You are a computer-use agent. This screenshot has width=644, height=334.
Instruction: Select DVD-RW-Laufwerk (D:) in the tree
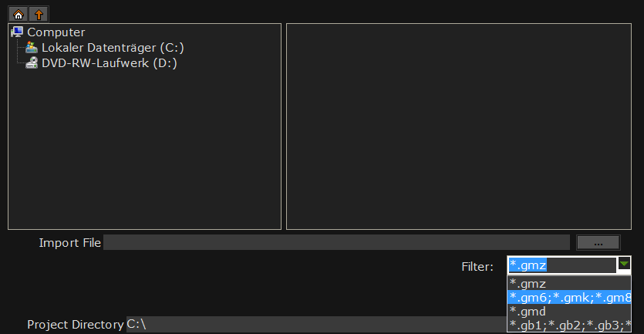[110, 63]
